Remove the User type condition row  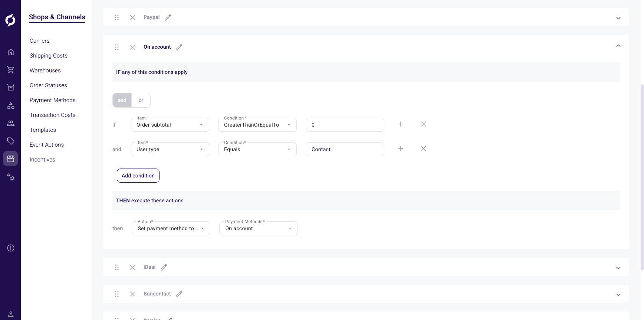tap(424, 148)
